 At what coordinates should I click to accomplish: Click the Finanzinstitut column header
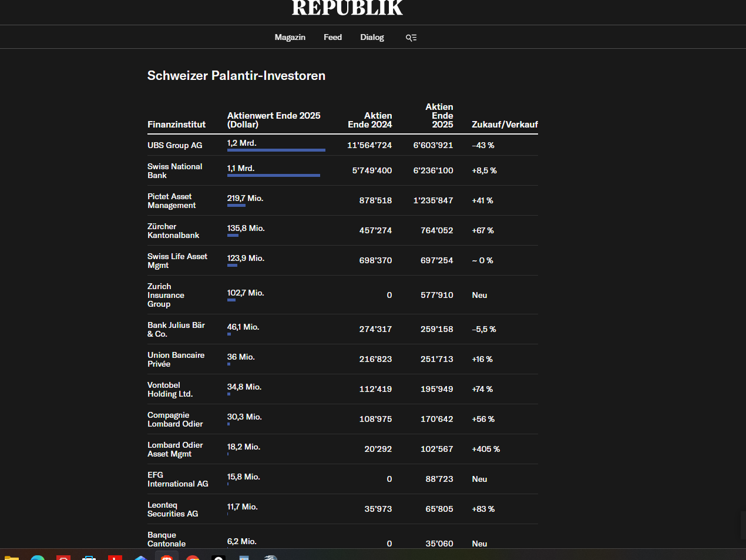pyautogui.click(x=176, y=125)
